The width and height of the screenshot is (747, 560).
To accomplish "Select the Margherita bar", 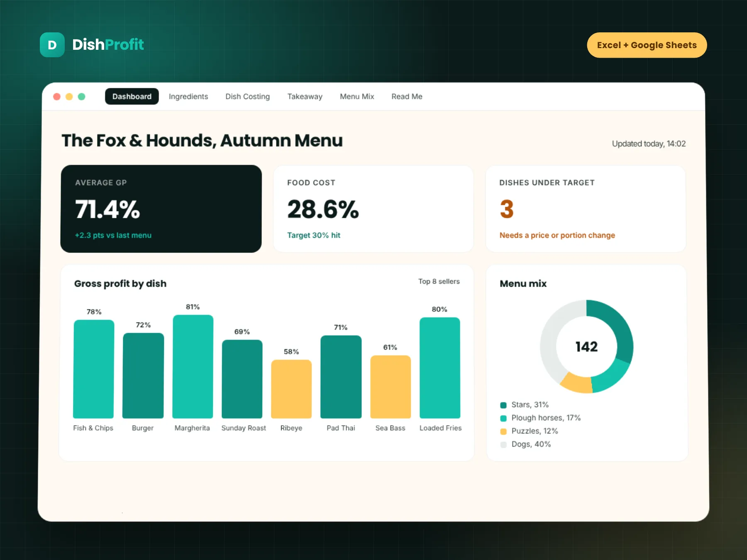I will pyautogui.click(x=193, y=367).
